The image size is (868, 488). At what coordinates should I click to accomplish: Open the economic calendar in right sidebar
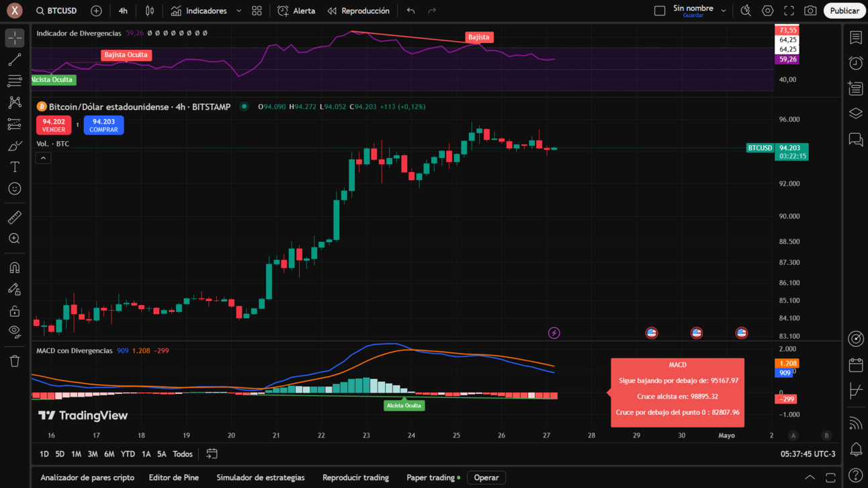(x=856, y=365)
